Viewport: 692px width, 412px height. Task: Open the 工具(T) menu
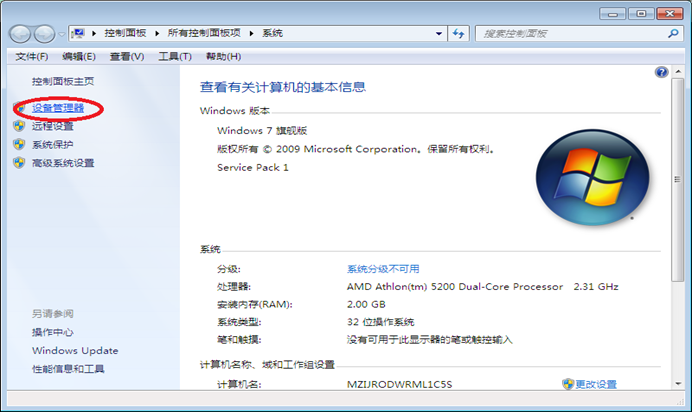[x=175, y=56]
